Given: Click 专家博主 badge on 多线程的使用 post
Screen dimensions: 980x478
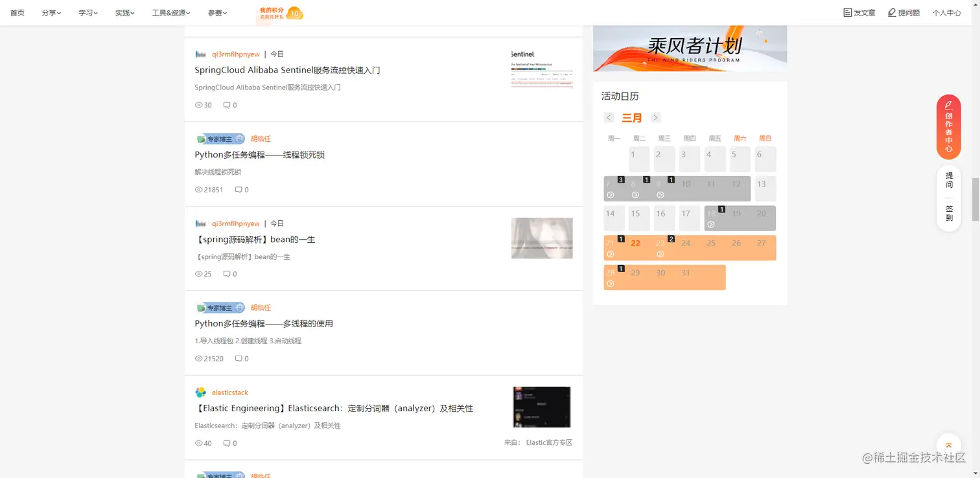Looking at the screenshot, I should 220,308.
